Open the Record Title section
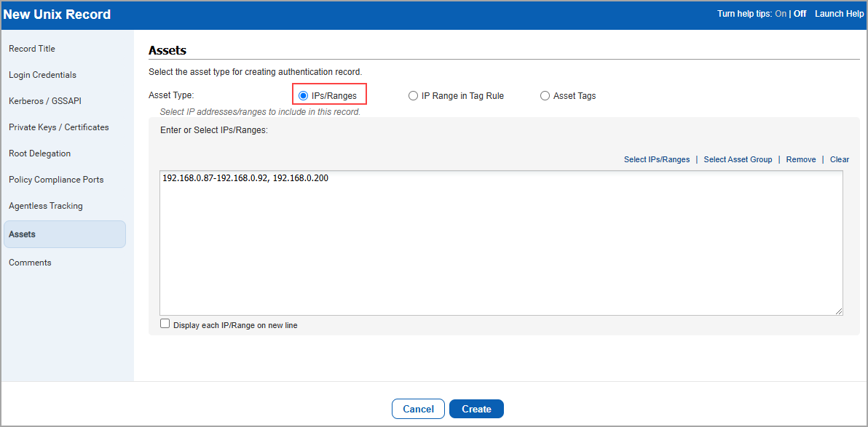The width and height of the screenshot is (868, 427). [32, 49]
